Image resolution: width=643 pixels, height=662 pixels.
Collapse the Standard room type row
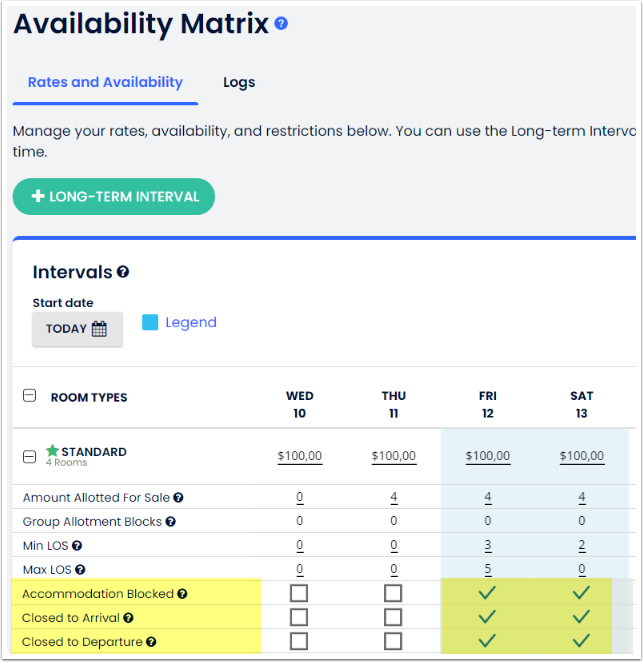pos(30,456)
